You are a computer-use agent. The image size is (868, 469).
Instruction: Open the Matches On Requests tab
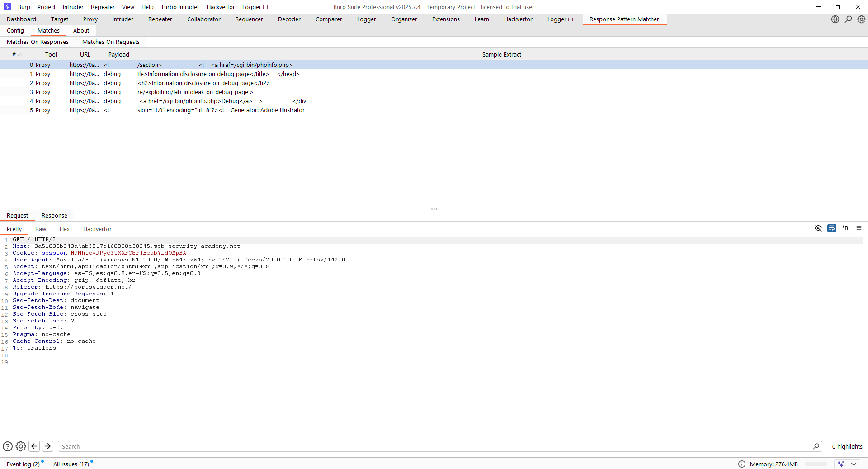tap(111, 42)
